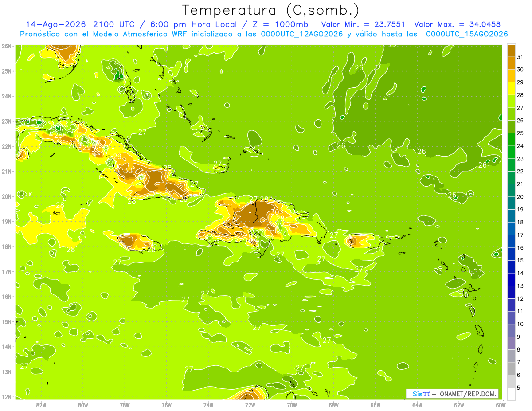Screen dimensions: 532x411
Task: Click the "12N" latitude axis label
Action: pos(6,397)
